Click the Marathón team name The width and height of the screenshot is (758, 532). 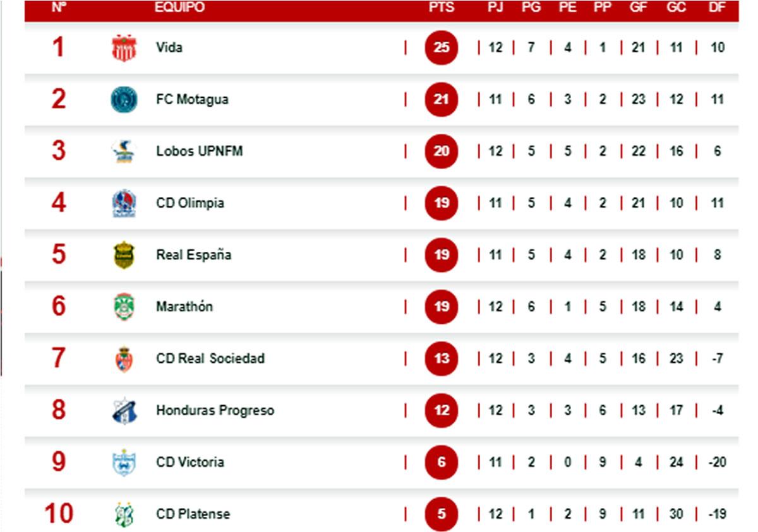tap(184, 307)
